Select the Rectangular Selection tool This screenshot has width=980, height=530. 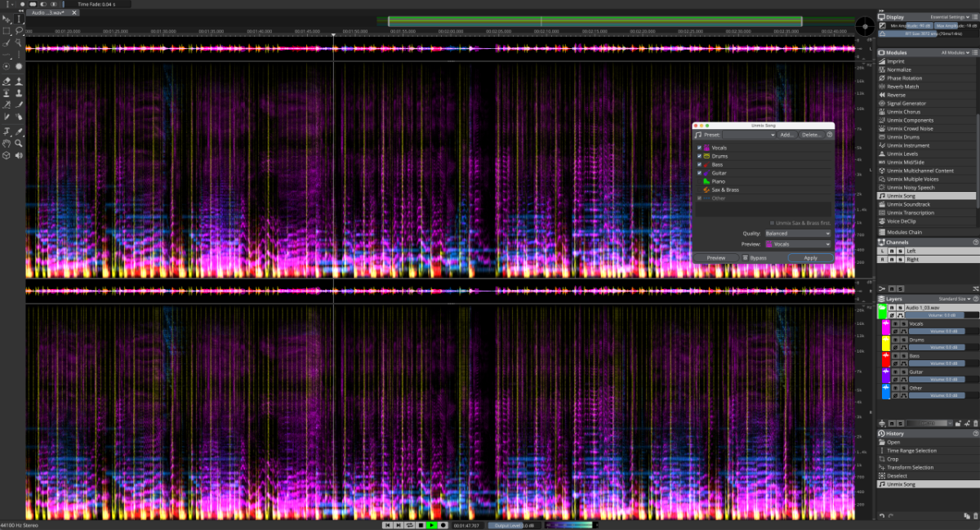pyautogui.click(x=6, y=30)
